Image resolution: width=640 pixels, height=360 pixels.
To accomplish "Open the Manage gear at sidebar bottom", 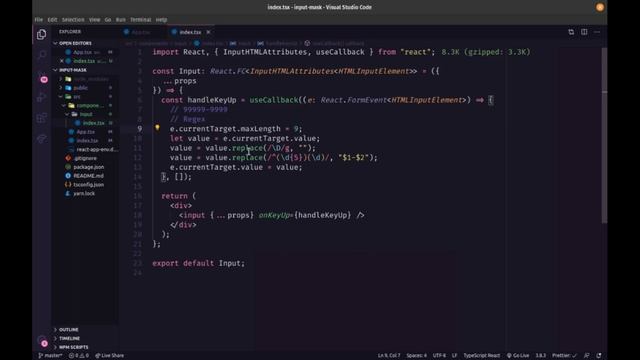I will click(42, 341).
